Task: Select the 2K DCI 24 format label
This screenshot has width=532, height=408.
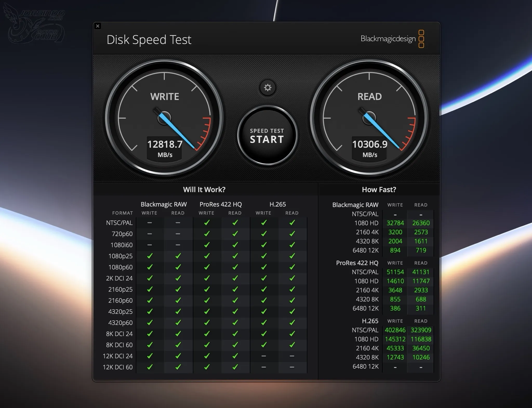Action: (119, 278)
